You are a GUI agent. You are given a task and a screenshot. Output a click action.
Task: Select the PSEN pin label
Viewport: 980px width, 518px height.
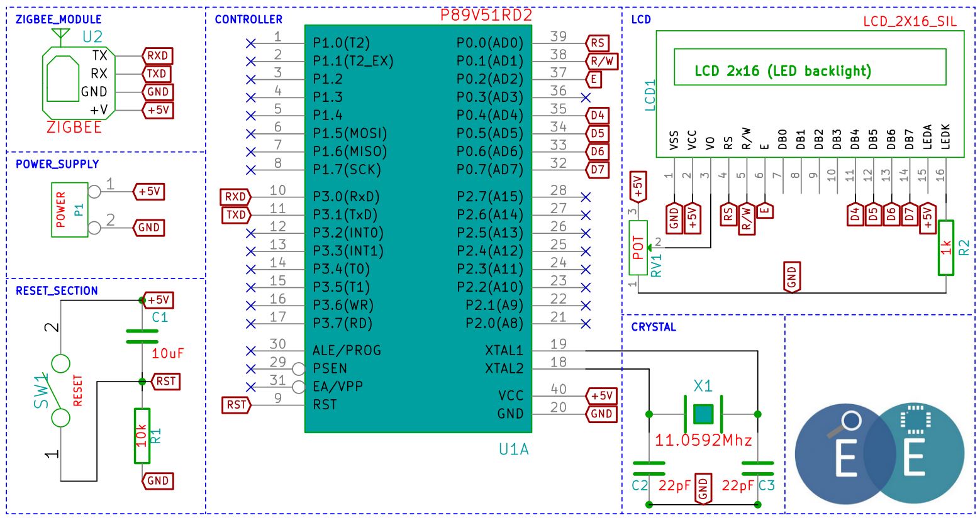point(330,368)
